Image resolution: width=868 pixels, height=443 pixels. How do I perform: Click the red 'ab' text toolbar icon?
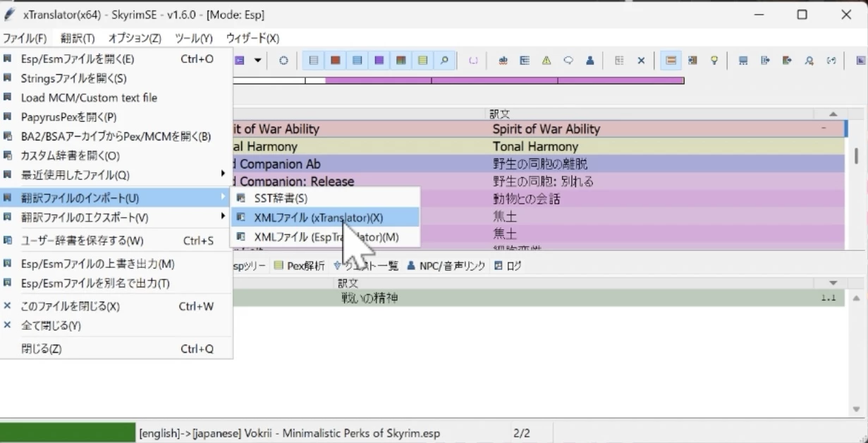point(503,61)
